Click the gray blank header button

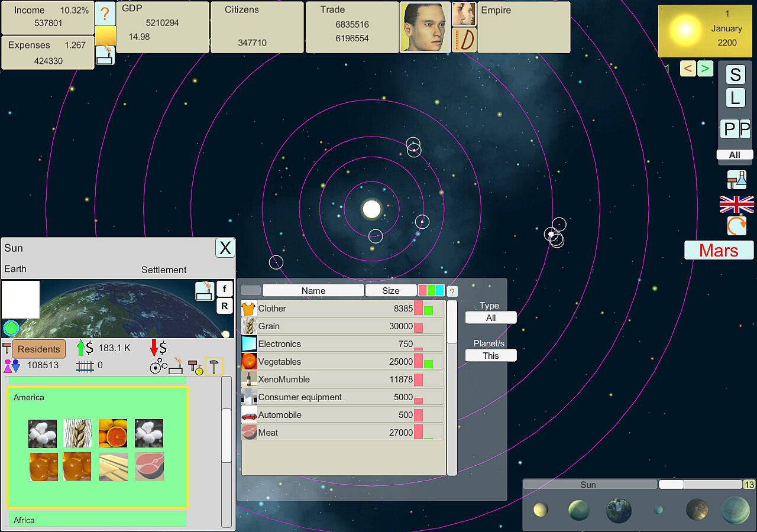click(251, 290)
